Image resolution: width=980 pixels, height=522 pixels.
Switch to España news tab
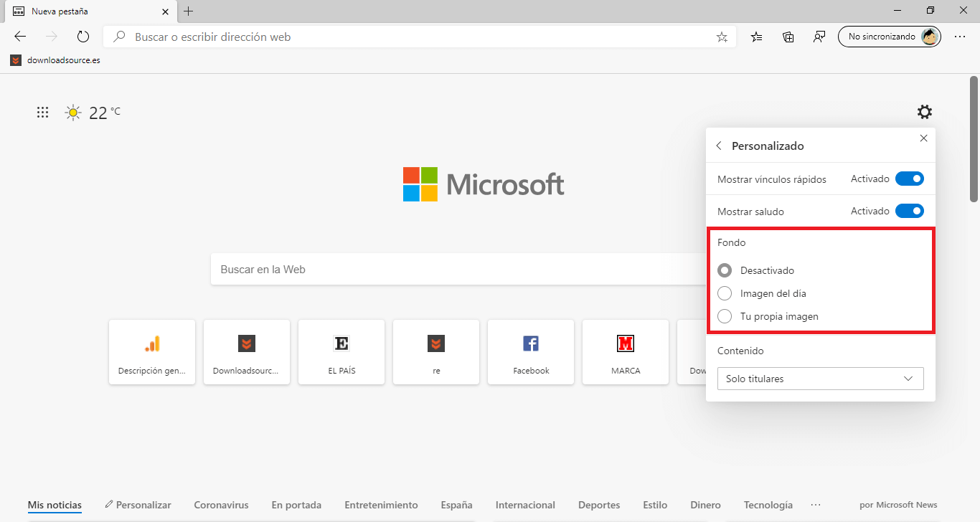click(x=457, y=505)
